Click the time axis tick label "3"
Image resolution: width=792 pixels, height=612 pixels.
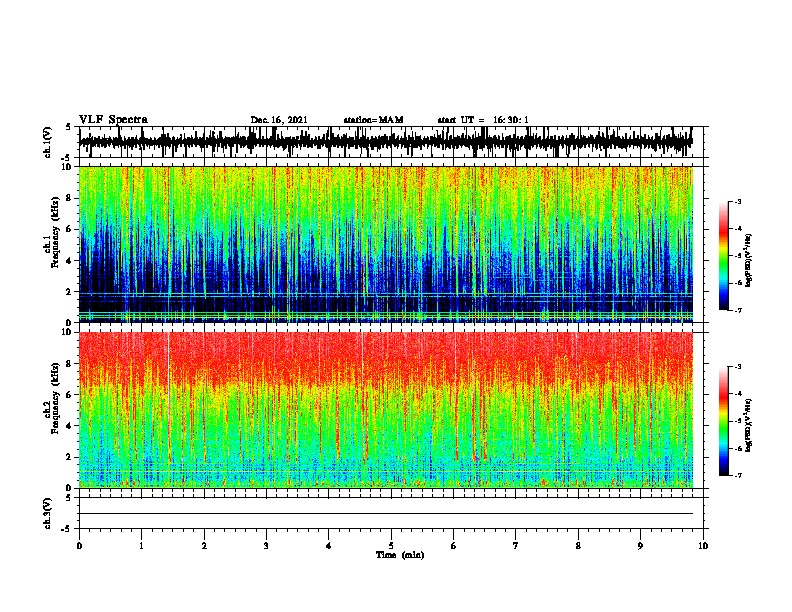point(266,546)
